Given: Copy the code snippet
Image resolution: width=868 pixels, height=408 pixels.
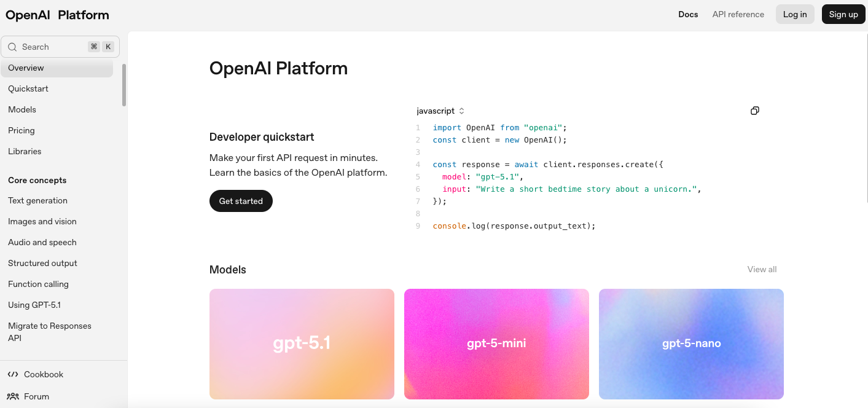Looking at the screenshot, I should [x=754, y=111].
